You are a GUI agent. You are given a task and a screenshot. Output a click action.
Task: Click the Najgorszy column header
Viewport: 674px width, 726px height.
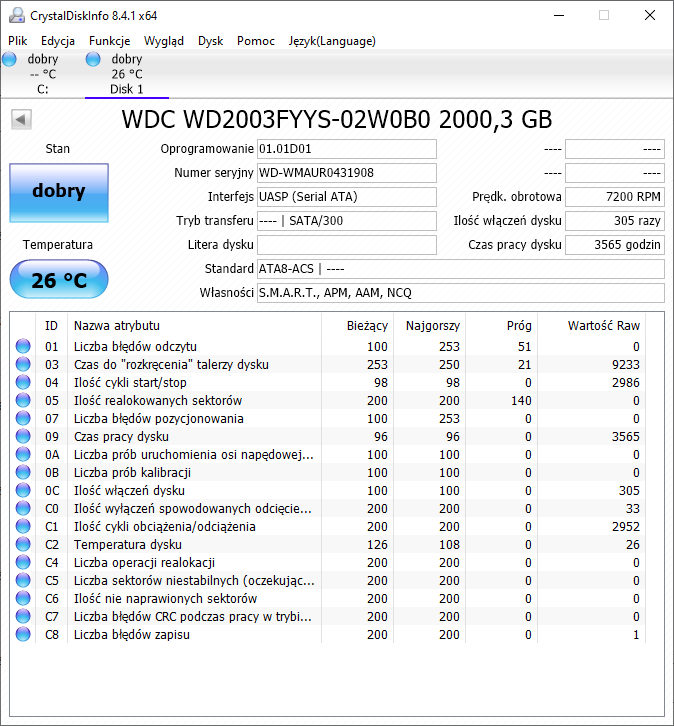coord(429,325)
